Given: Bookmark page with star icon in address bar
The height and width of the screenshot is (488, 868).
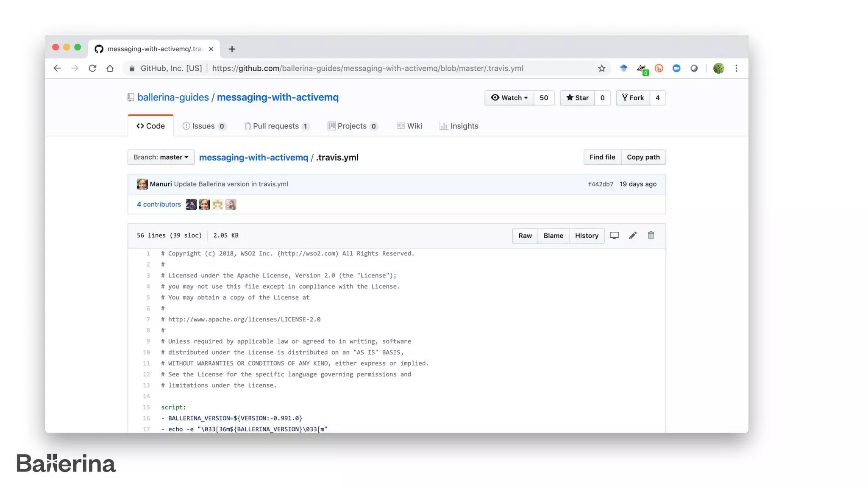Looking at the screenshot, I should pyautogui.click(x=601, y=69).
